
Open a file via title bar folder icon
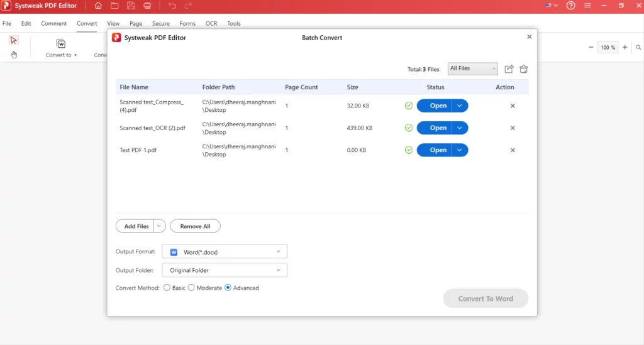pos(114,6)
